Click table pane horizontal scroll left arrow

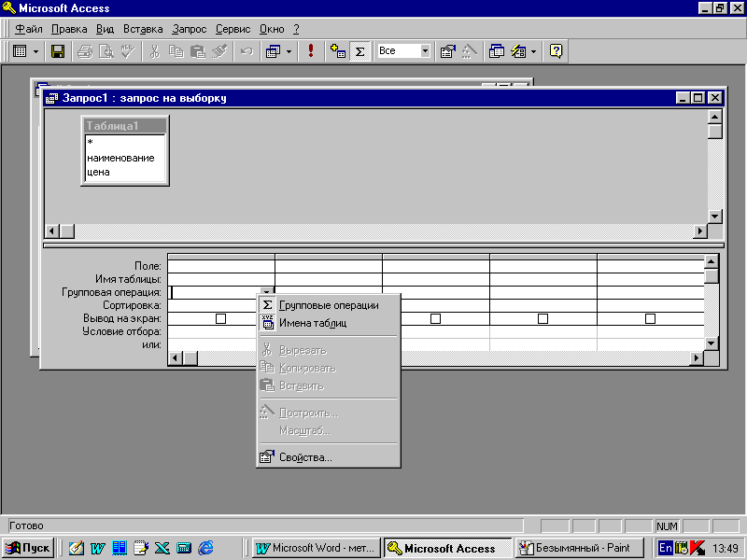click(52, 231)
